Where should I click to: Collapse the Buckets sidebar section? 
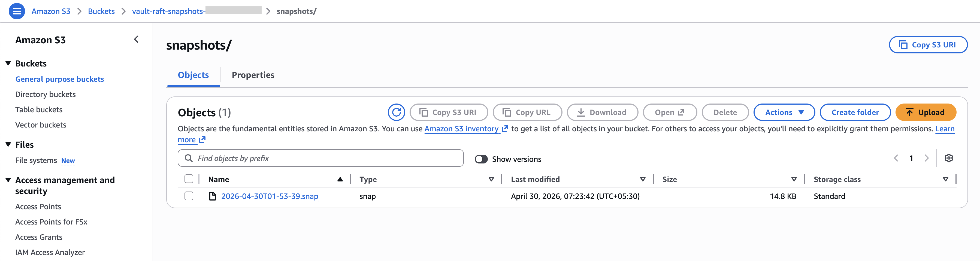coord(8,63)
